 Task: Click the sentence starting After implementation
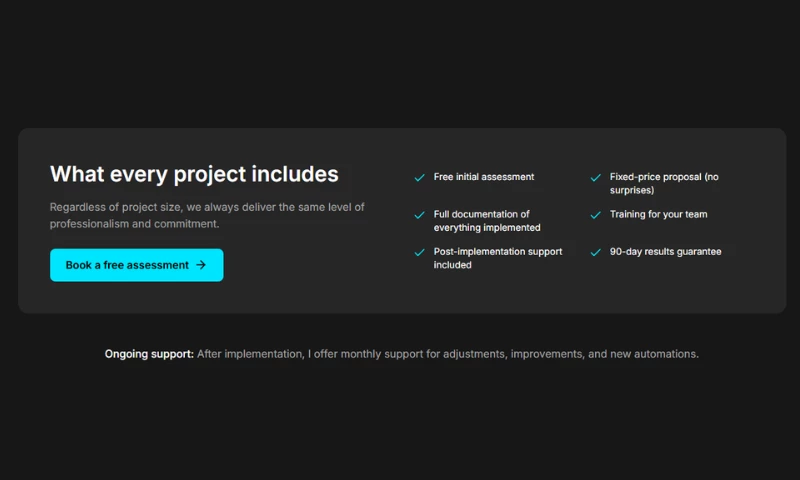point(448,354)
